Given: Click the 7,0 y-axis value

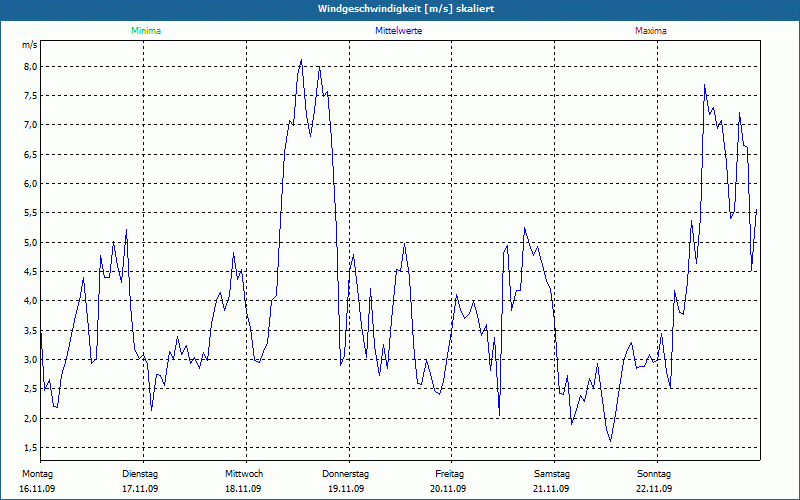Looking at the screenshot, I should click(x=30, y=125).
